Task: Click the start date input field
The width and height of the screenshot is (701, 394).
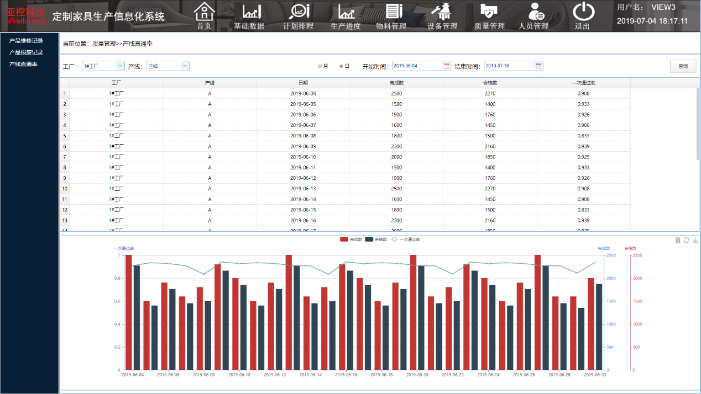Action: click(x=418, y=66)
